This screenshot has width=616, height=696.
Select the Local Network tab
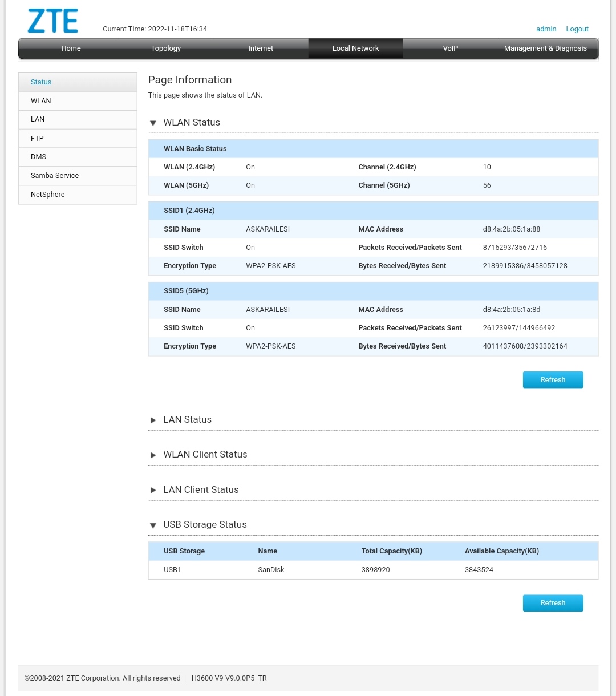click(x=356, y=48)
